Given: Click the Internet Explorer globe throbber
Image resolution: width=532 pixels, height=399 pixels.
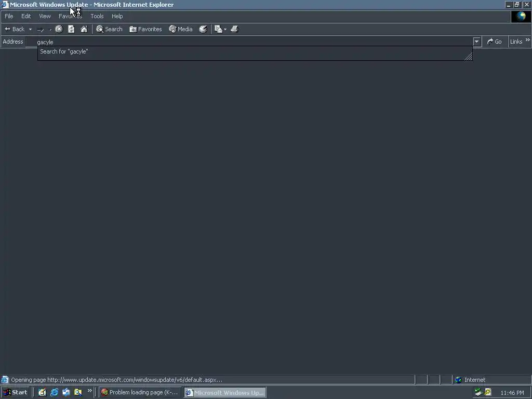Looking at the screenshot, I should [x=521, y=16].
